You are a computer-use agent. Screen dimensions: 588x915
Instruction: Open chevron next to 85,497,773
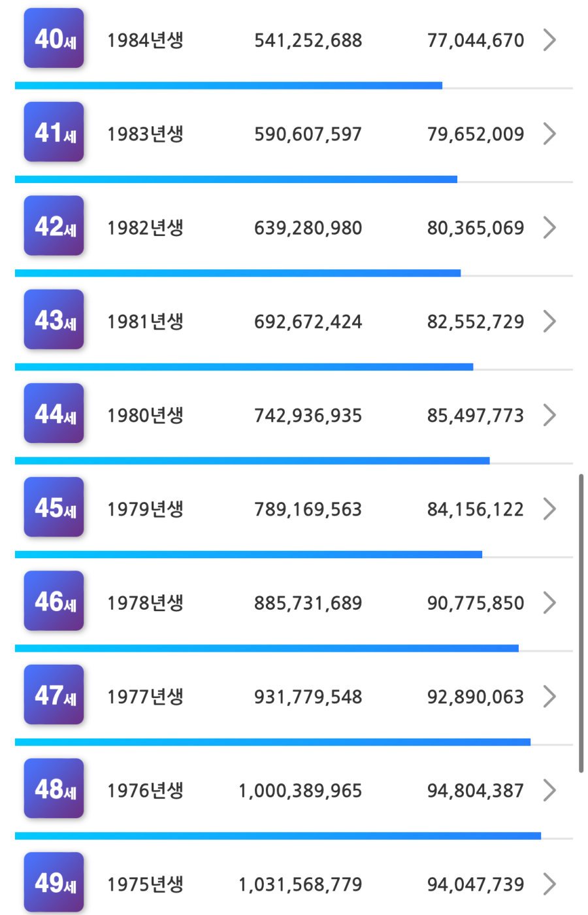tap(549, 415)
